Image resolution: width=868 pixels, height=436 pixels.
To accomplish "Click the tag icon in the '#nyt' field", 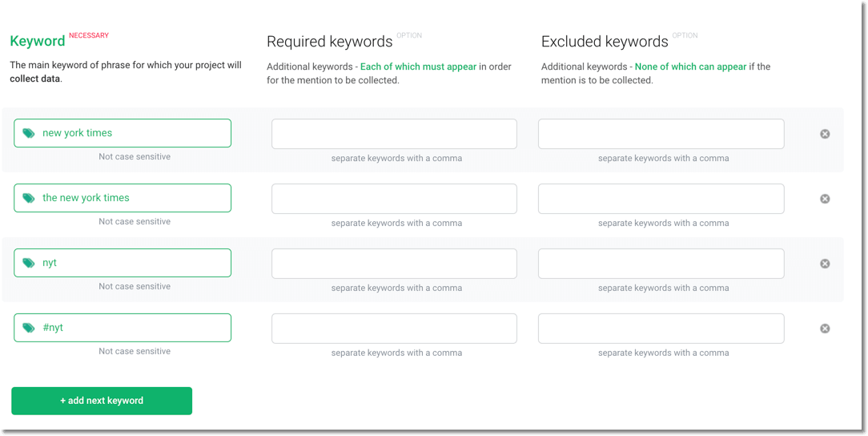I will (x=28, y=328).
